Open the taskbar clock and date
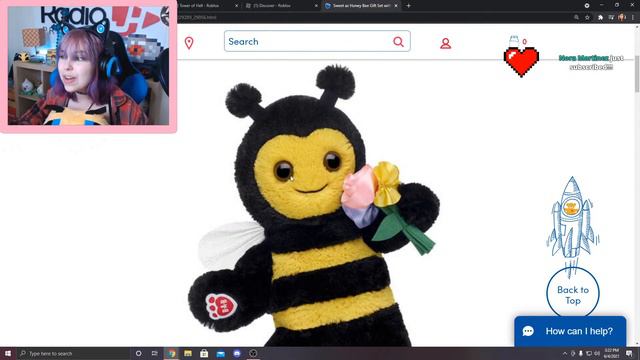This screenshot has width=640, height=360. point(611,353)
